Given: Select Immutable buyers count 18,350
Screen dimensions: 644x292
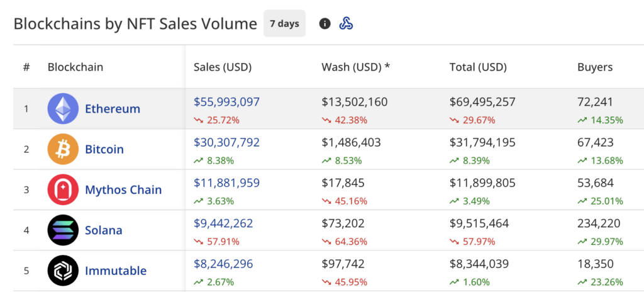Looking at the screenshot, I should click(x=596, y=264).
